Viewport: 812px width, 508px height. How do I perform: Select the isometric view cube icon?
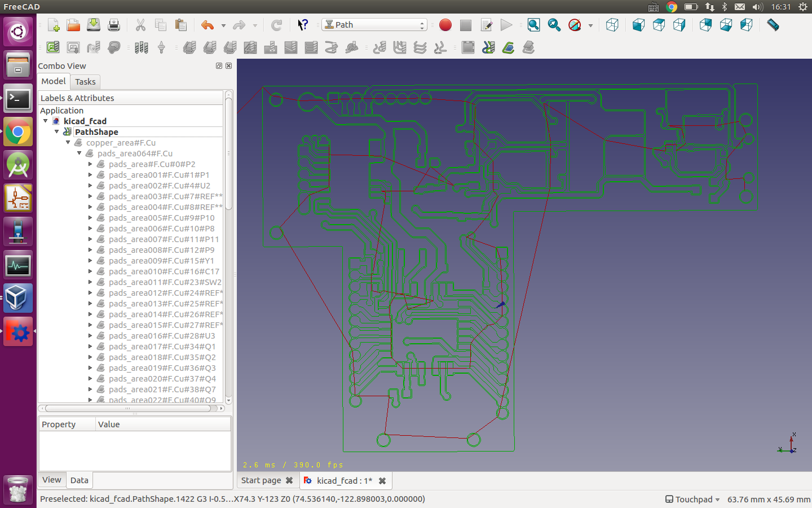612,25
